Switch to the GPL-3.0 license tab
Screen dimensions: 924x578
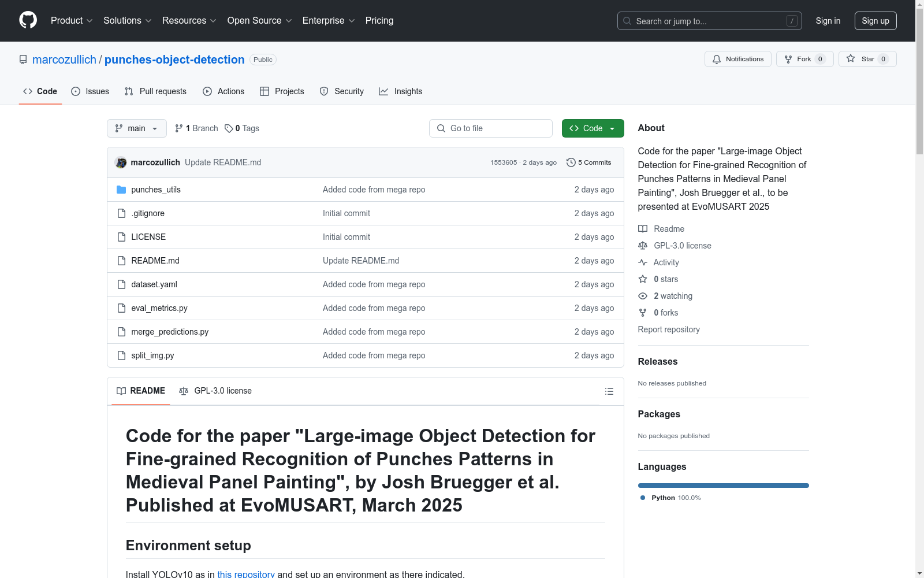click(215, 391)
